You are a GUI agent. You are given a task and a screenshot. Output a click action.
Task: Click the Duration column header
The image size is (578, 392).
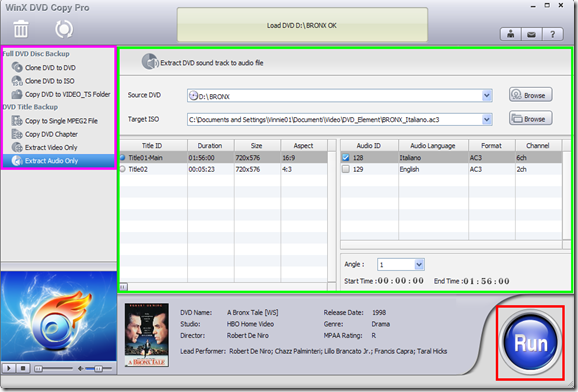click(x=210, y=146)
